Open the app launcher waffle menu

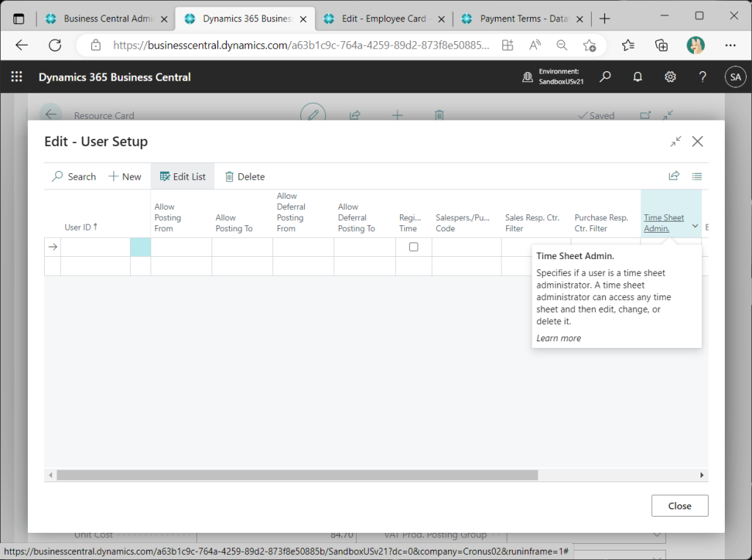pos(17,77)
